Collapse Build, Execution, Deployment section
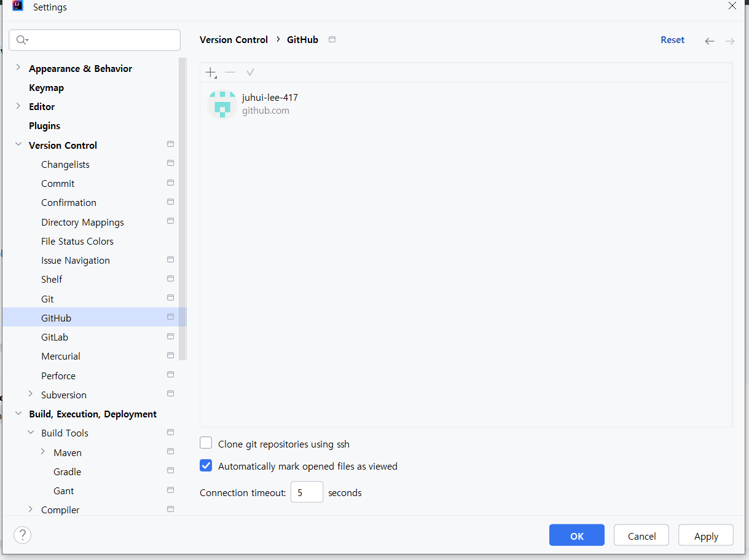 [18, 413]
